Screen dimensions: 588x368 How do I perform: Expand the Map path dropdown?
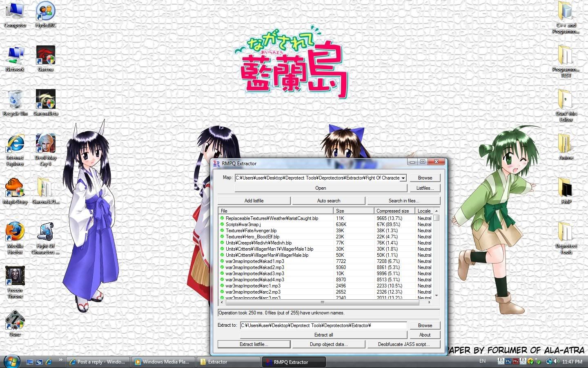tap(403, 178)
